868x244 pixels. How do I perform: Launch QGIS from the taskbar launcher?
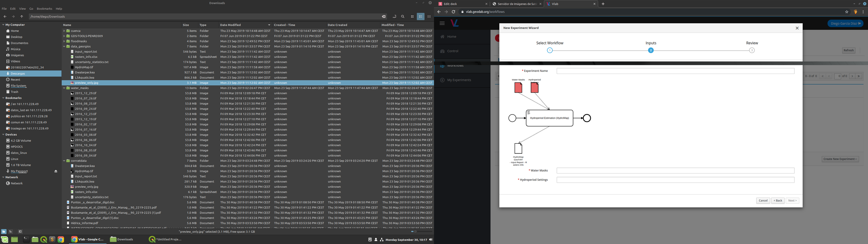[x=43, y=239]
